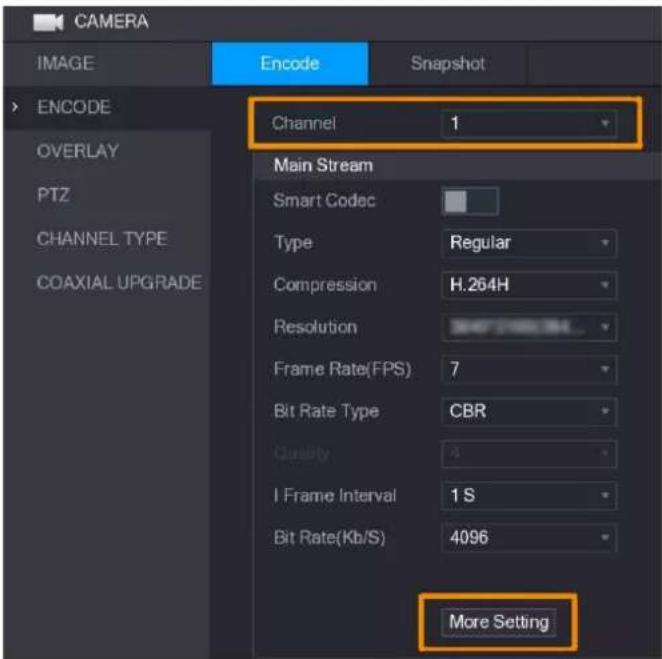The image size is (662, 659).
Task: Click the Frame Rate(FPS) label
Action: pos(342,369)
